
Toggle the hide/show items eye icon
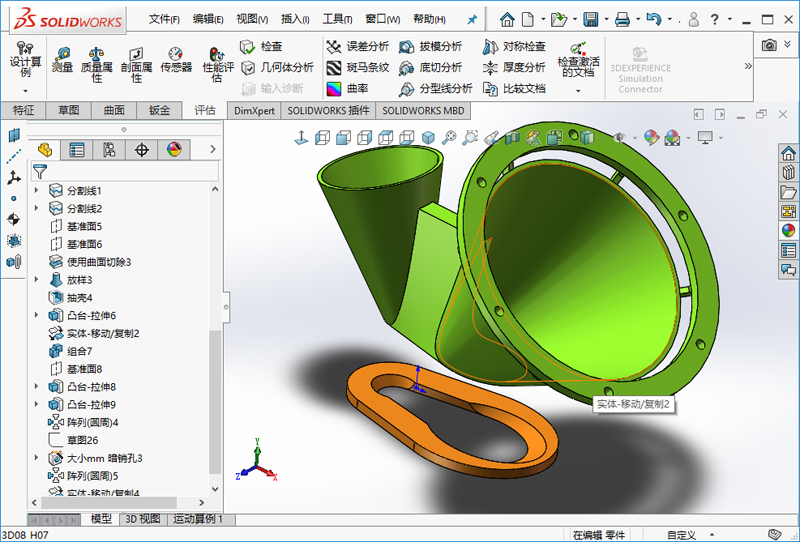tap(622, 138)
